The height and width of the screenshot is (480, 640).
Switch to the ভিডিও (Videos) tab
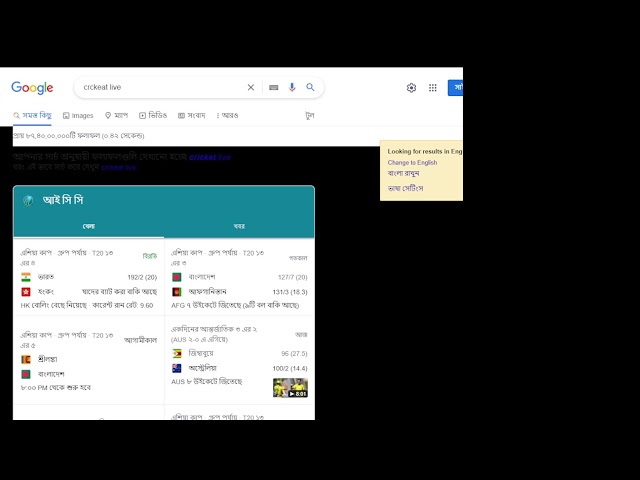(x=153, y=116)
